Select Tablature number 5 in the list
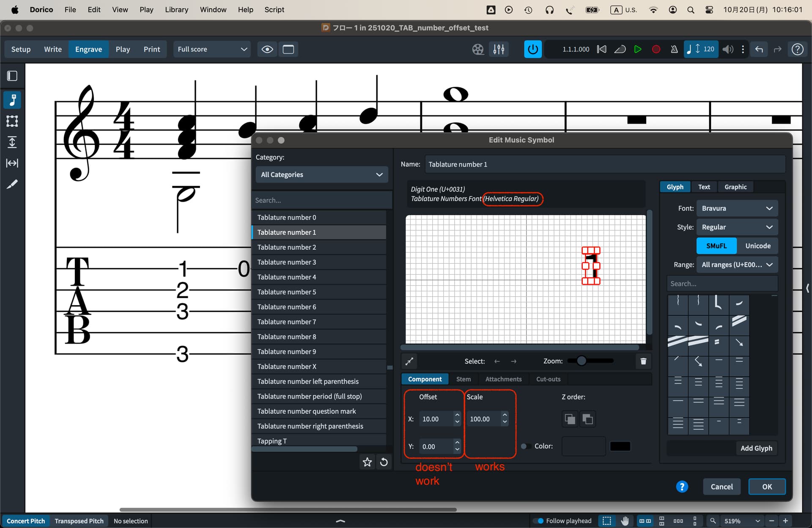The width and height of the screenshot is (812, 528). pyautogui.click(x=287, y=292)
